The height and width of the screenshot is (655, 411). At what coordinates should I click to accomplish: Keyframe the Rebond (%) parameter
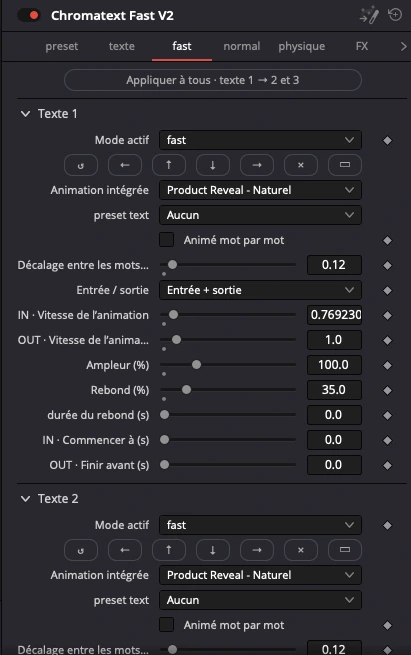click(x=387, y=391)
